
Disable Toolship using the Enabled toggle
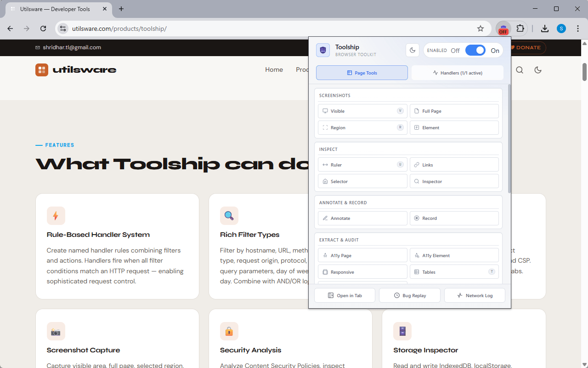(475, 50)
